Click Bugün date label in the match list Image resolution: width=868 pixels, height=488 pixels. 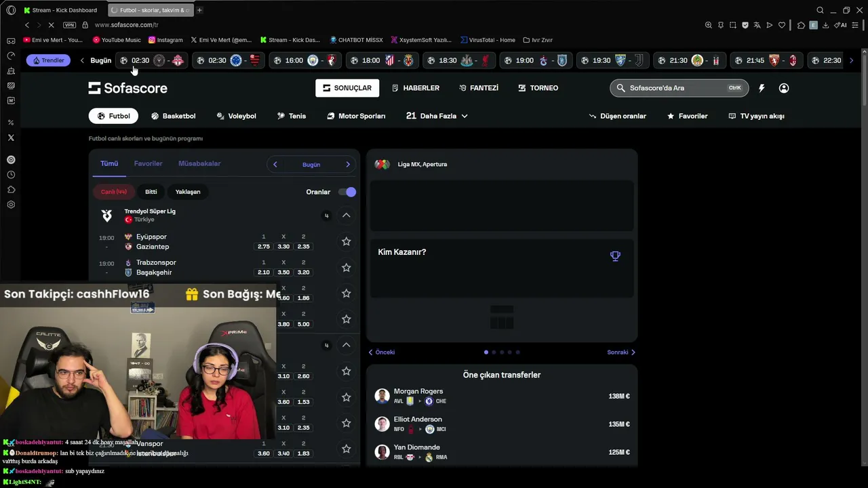tap(311, 165)
